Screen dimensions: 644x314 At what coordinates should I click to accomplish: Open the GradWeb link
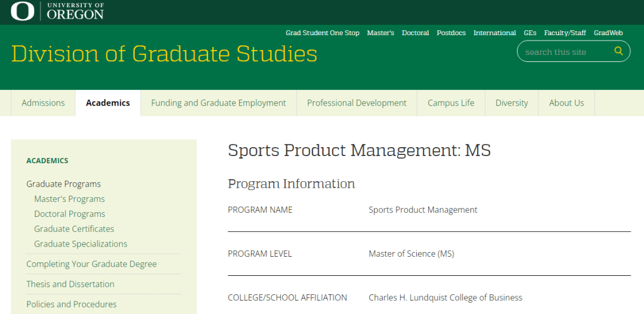(x=608, y=33)
